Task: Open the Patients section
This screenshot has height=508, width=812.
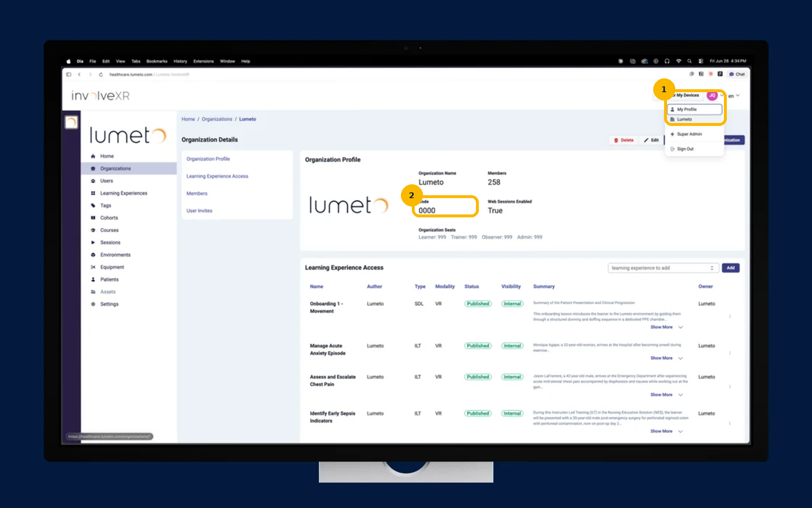Action: point(109,279)
